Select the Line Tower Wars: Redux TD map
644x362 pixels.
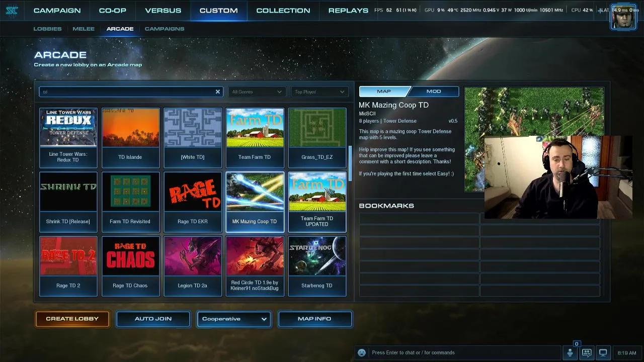pyautogui.click(x=68, y=138)
